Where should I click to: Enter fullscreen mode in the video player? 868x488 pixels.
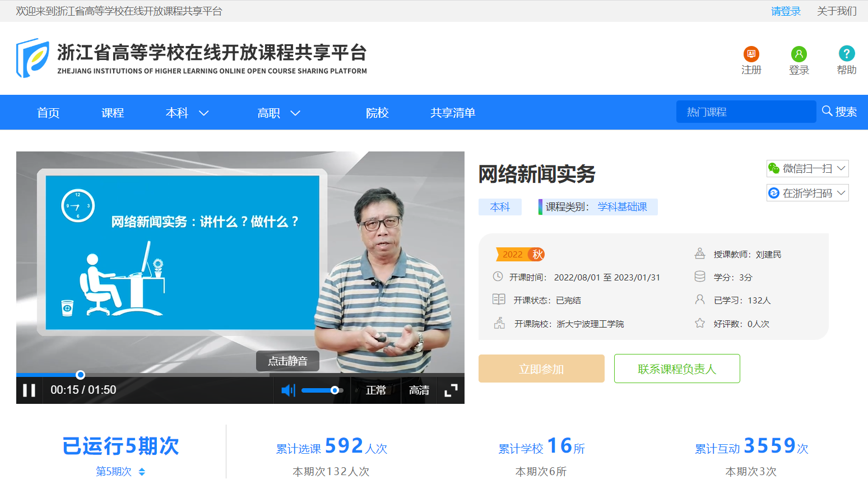pos(451,390)
